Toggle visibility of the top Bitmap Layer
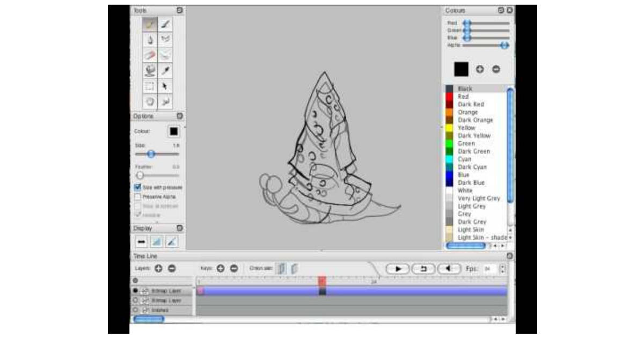The image size is (644, 338). coord(135,290)
